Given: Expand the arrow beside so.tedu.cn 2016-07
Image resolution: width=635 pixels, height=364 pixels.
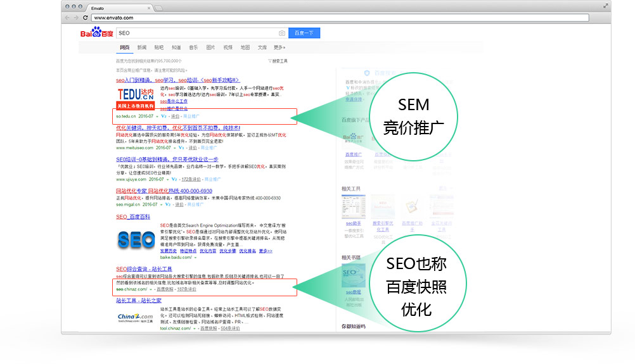Looking at the screenshot, I should [x=157, y=116].
